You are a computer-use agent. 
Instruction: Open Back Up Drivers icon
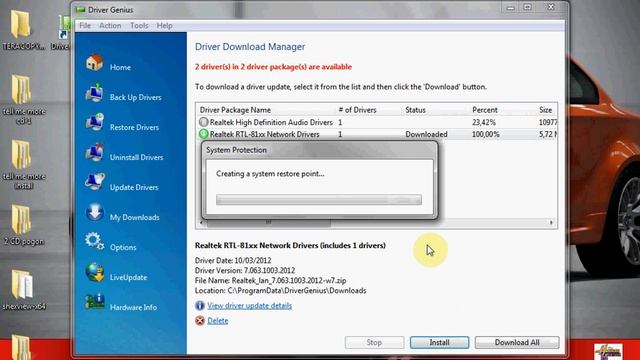pyautogui.click(x=94, y=93)
